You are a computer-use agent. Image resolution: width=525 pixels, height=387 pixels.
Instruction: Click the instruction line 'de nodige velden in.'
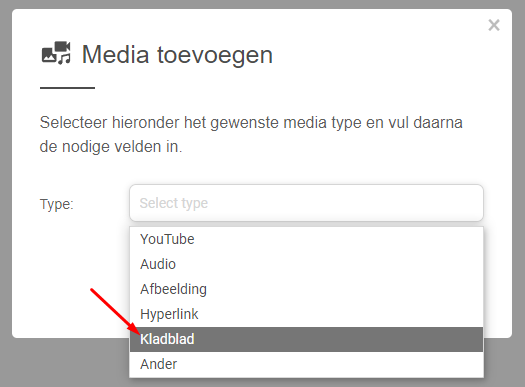click(111, 147)
